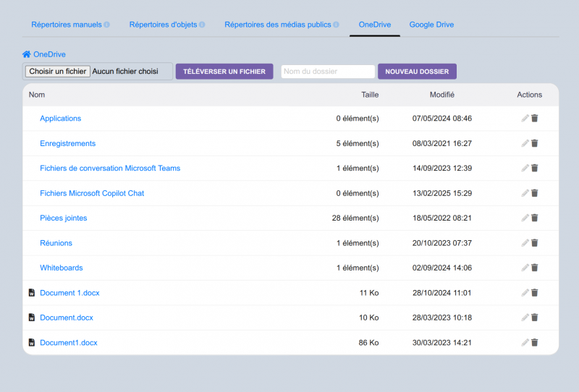Edit the Document 1.docx file
The image size is (579, 392).
pyautogui.click(x=525, y=293)
